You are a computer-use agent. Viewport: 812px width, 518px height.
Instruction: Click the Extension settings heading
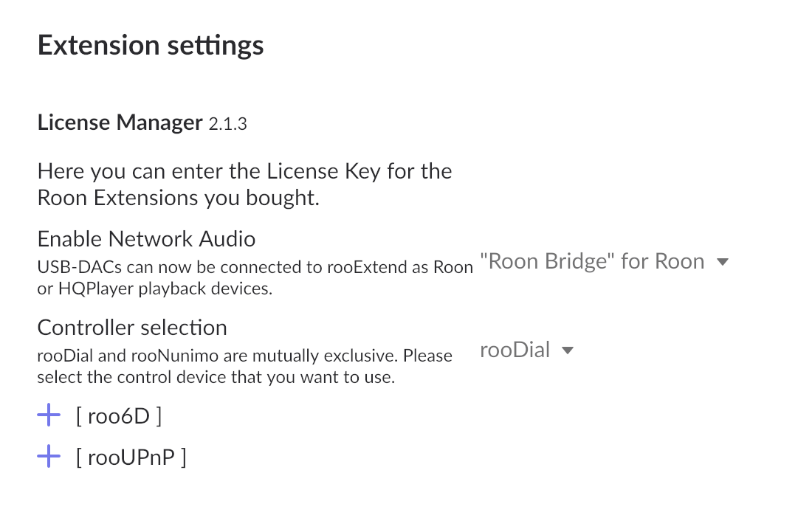click(x=151, y=46)
